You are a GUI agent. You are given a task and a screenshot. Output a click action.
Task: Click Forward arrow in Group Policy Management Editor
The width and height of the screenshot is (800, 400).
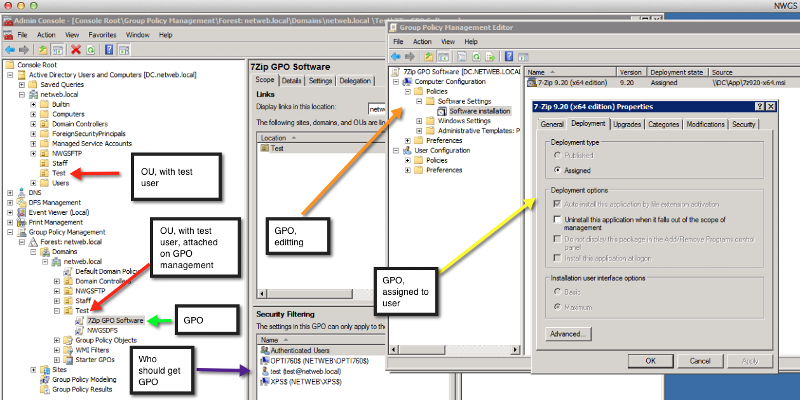click(x=410, y=56)
